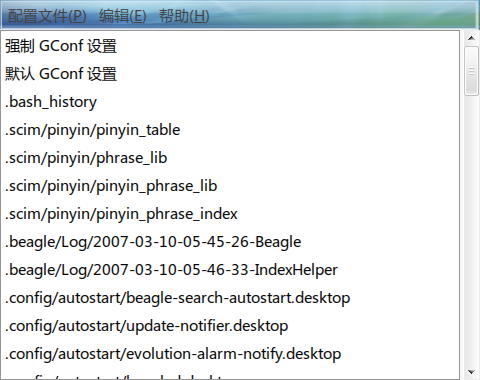Viewport: 480px width, 380px height.
Task: Select the 强制 GConf 设置 entry
Action: (230, 46)
